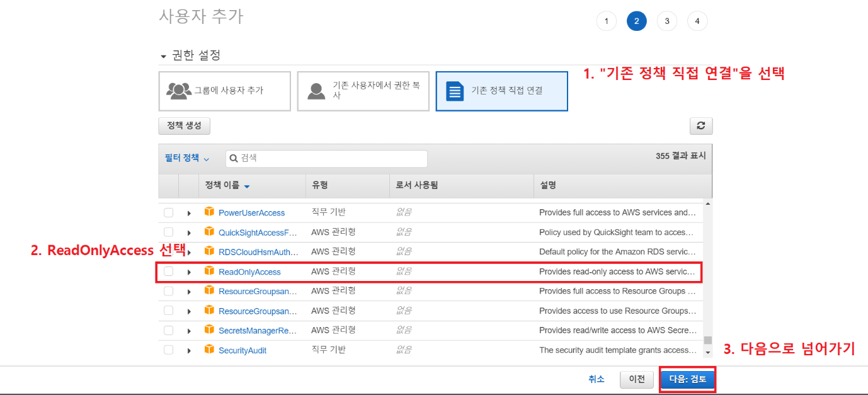Expand the ReadOnlyAccess policy row details

tap(189, 272)
